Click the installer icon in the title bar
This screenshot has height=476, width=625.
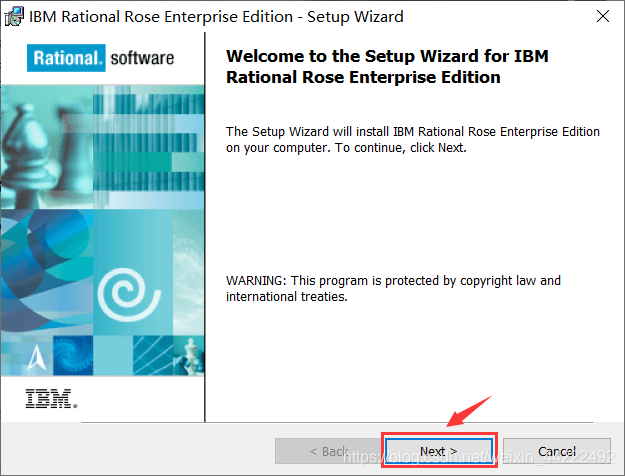pyautogui.click(x=14, y=17)
